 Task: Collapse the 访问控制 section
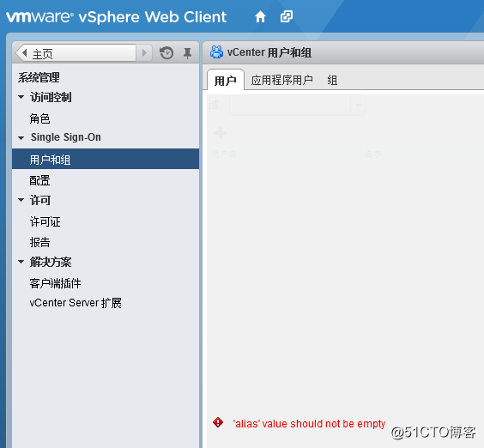click(x=21, y=97)
